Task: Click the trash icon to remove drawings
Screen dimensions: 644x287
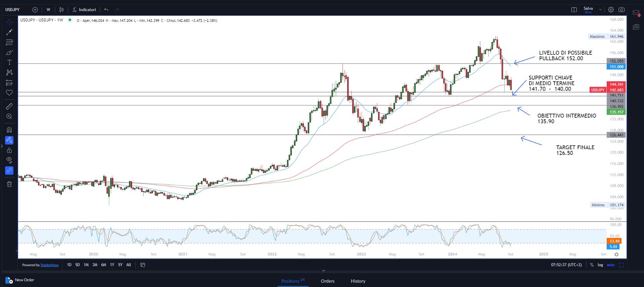Action: point(9,184)
